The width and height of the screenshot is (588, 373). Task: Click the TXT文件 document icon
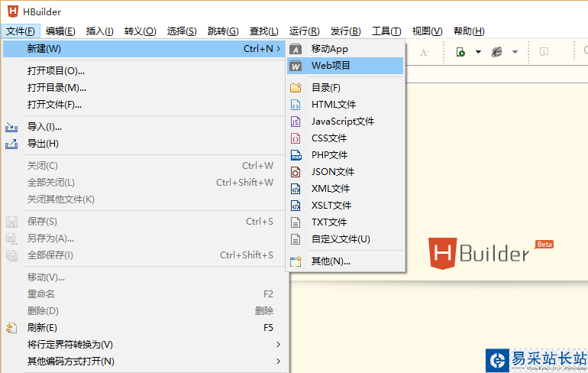[296, 222]
